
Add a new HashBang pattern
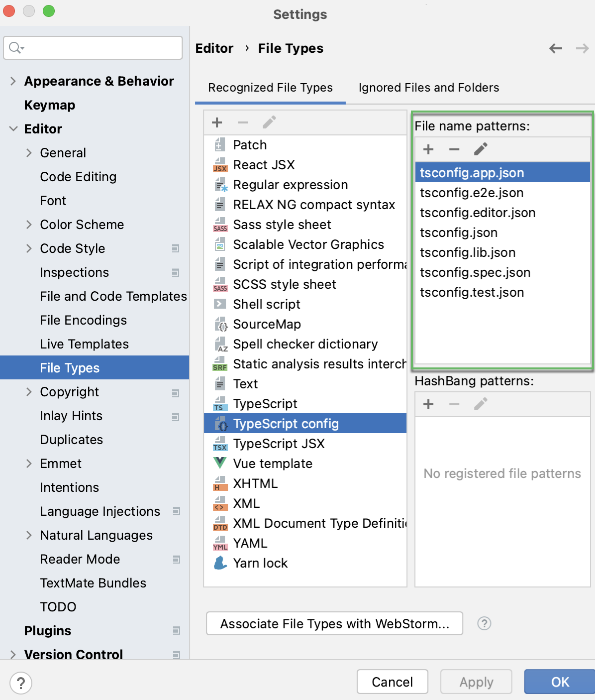coord(428,404)
